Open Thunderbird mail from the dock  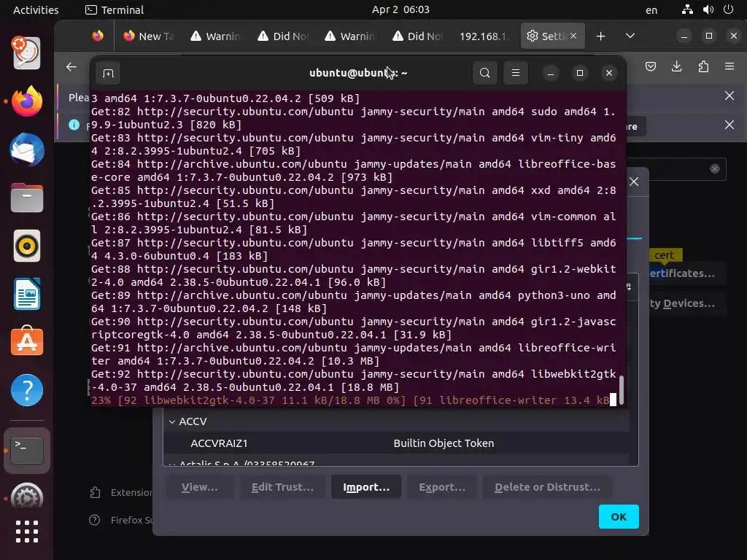[x=27, y=149]
